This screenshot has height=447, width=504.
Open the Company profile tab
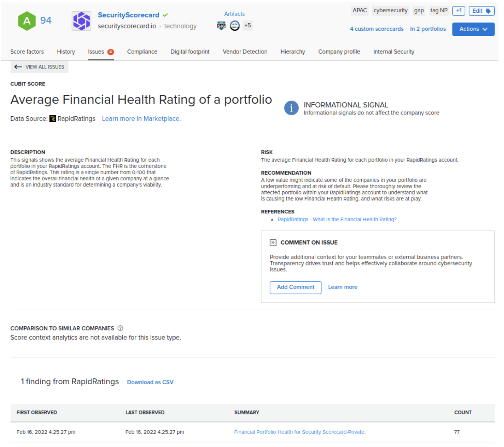pyautogui.click(x=339, y=52)
